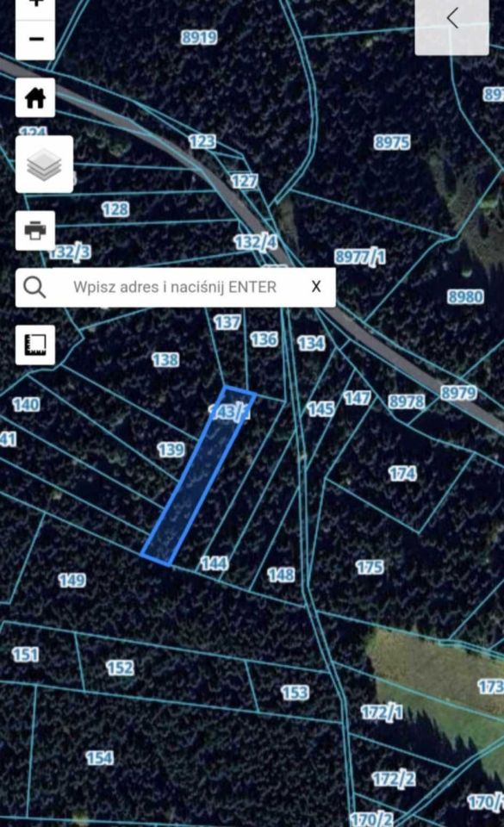
Task: Pick parcel 149 on the map
Action: 72,580
